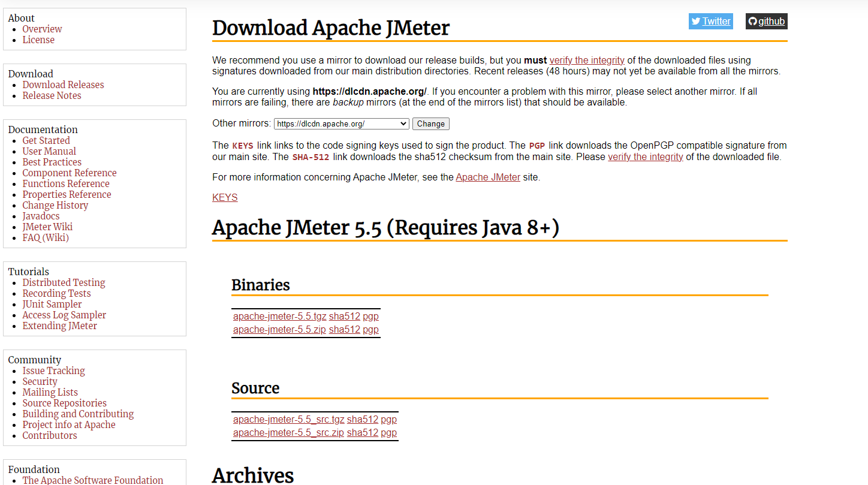This screenshot has height=485, width=868.
Task: Open Component Reference
Action: [70, 173]
